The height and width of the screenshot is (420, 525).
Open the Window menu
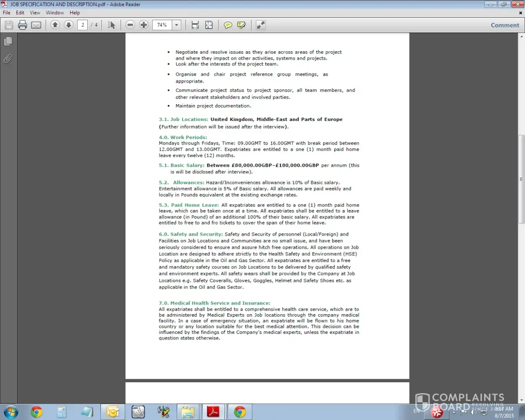click(55, 13)
